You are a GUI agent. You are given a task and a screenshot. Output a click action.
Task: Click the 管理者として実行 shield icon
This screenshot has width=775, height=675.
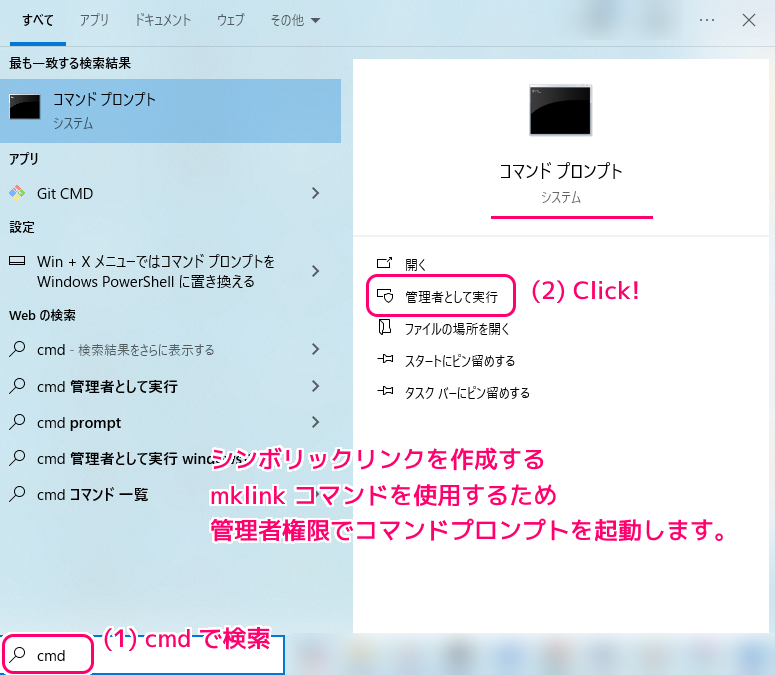[385, 295]
